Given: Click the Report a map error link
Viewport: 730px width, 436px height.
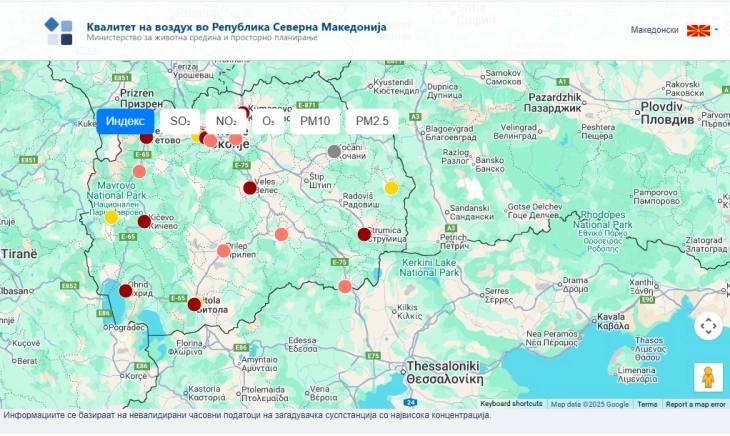Looking at the screenshot, I should (x=696, y=404).
